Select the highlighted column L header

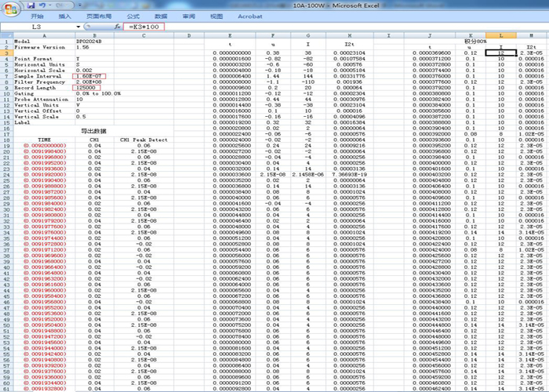point(501,35)
